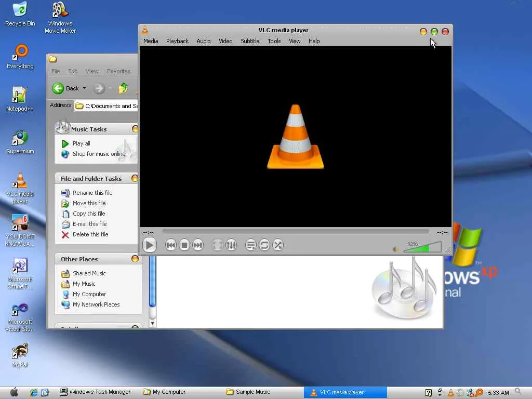Open the Subtitle menu
This screenshot has width=532, height=399.
click(250, 41)
